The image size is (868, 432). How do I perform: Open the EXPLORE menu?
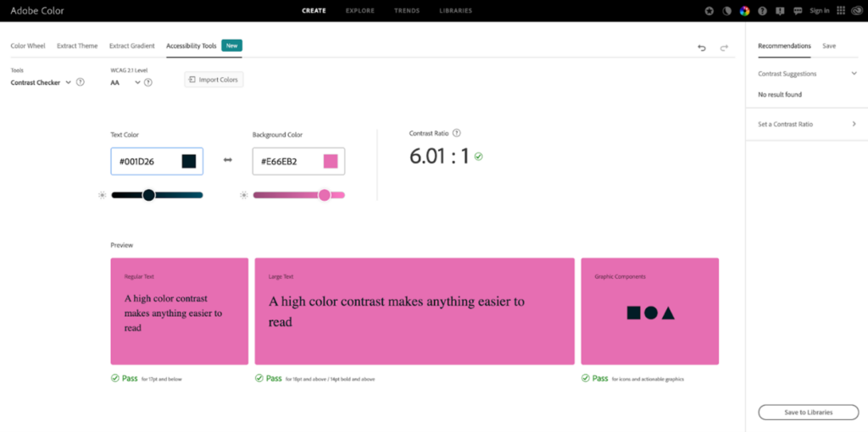tap(359, 10)
